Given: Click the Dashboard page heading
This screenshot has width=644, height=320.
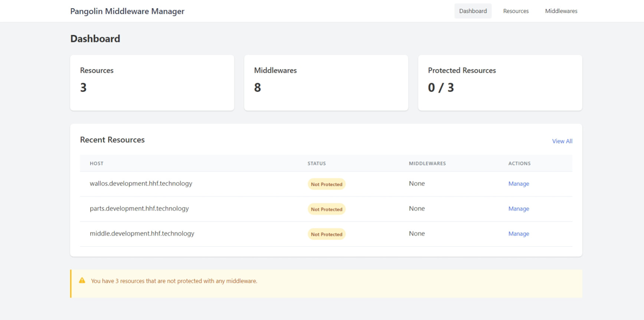Looking at the screenshot, I should pyautogui.click(x=95, y=39).
